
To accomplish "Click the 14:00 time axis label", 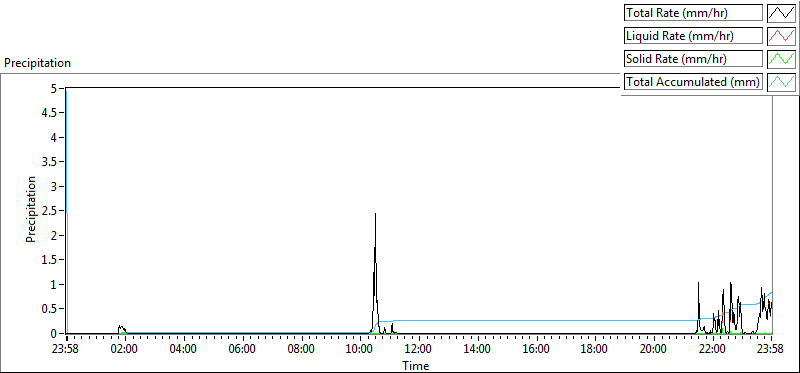I will point(478,350).
